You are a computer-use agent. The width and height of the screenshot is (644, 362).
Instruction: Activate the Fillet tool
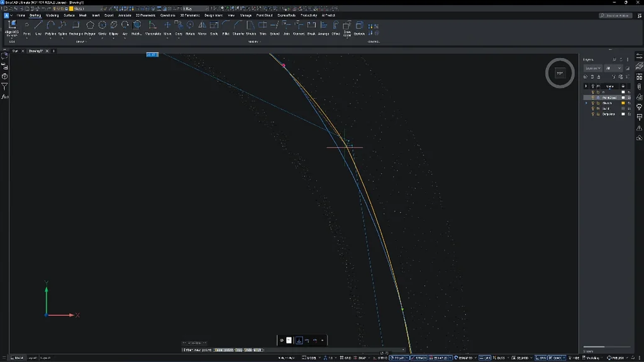tap(226, 28)
